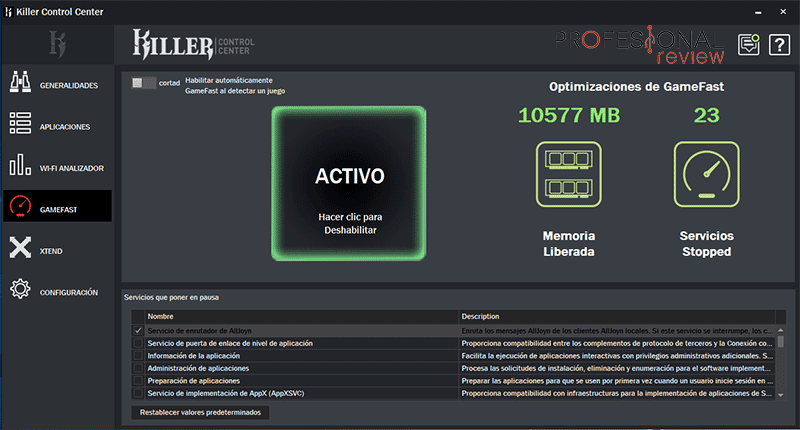Switch to WI-FI Analizador section
800x430 pixels.
point(72,168)
